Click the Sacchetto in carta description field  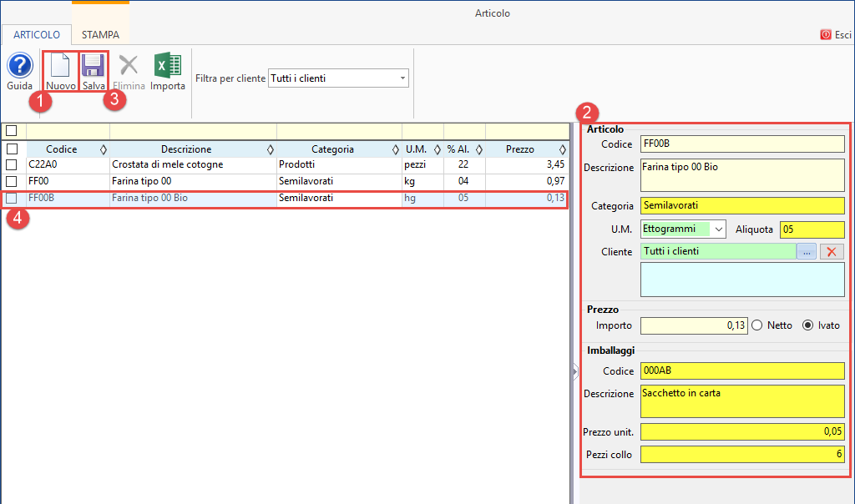click(x=742, y=401)
